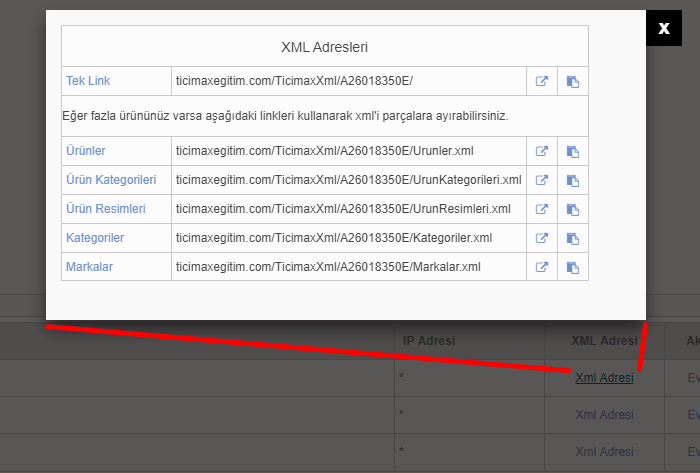Click the XML Adresleri popup title
Image resolution: width=700 pixels, height=473 pixels.
(x=325, y=47)
